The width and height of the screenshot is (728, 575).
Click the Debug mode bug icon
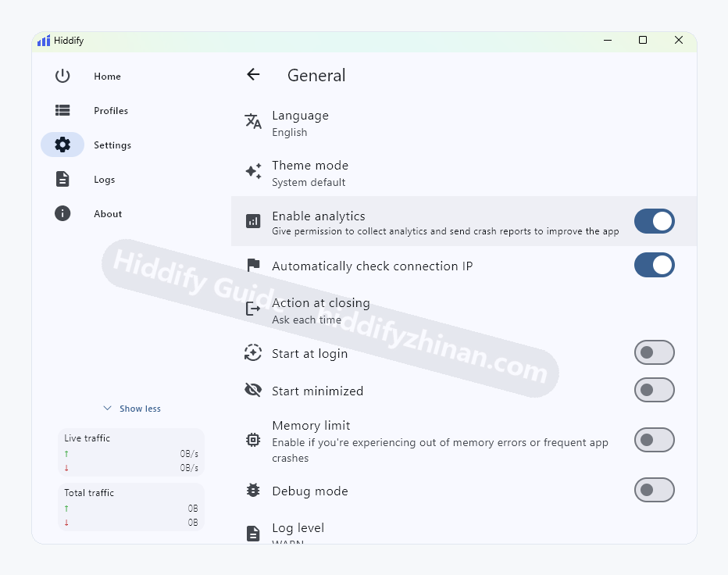[253, 490]
